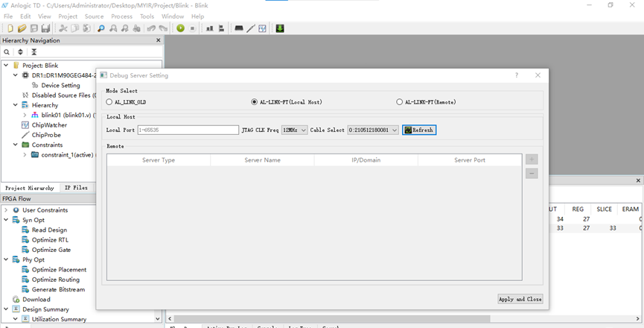Collapse the Phy Opt flow group

(6, 259)
